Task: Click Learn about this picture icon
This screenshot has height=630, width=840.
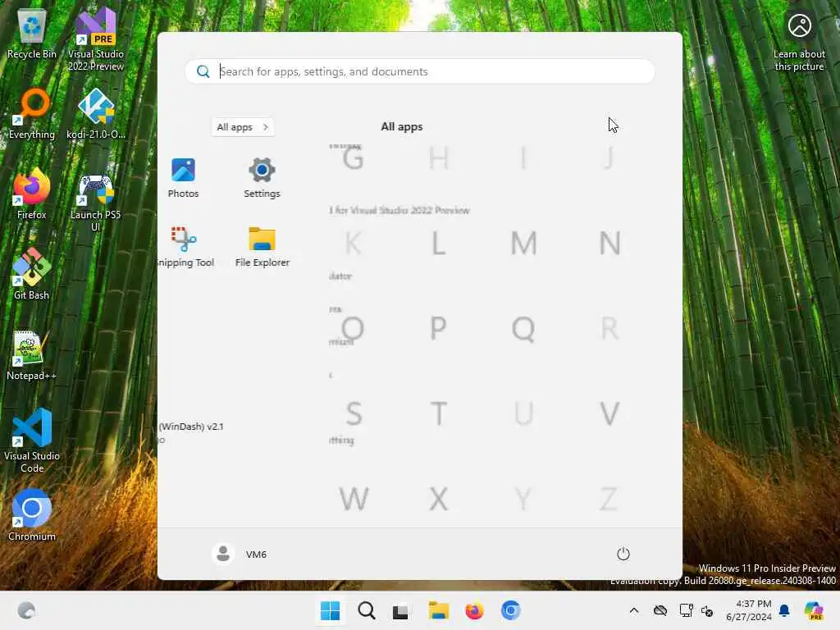Action: (x=799, y=41)
